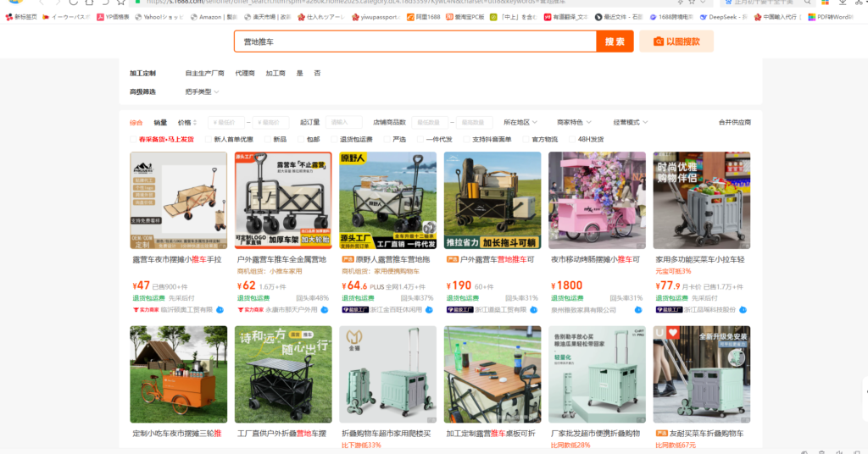Click the blue chat icon on the ¥47 product

219,310
